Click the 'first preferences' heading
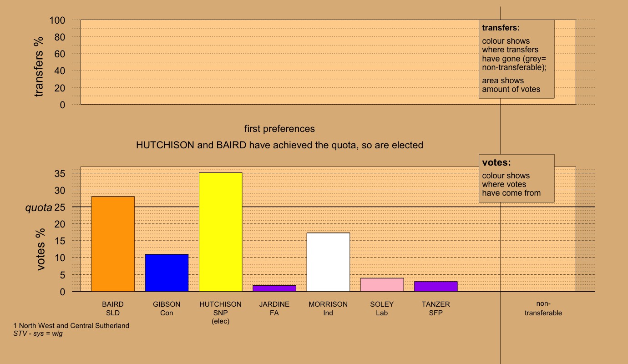628x364 pixels. (x=279, y=129)
